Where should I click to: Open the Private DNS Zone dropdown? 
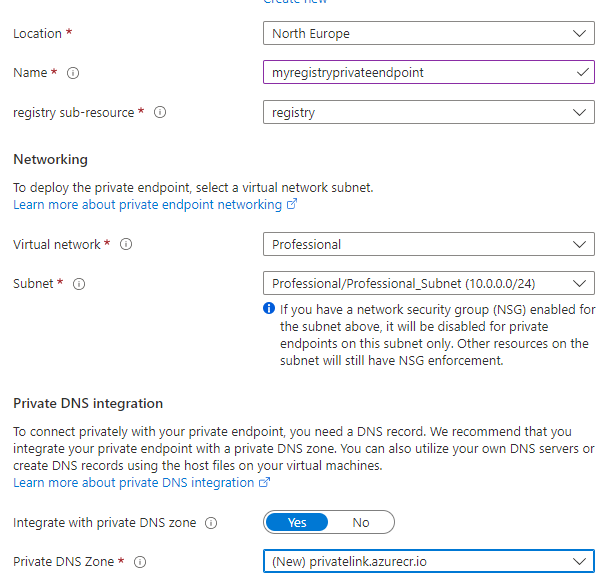tap(428, 562)
